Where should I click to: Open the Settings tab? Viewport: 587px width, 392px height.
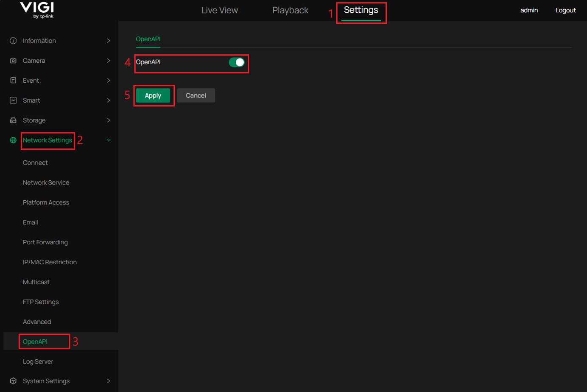pos(361,10)
